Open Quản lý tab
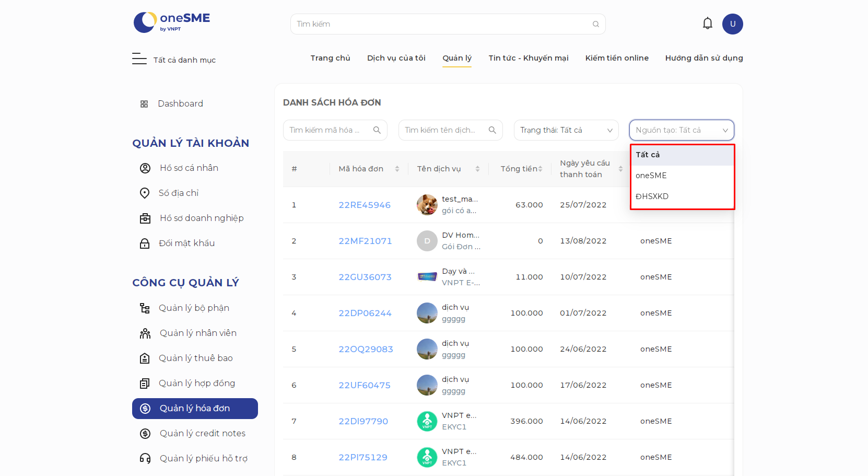The width and height of the screenshot is (868, 476). click(457, 58)
